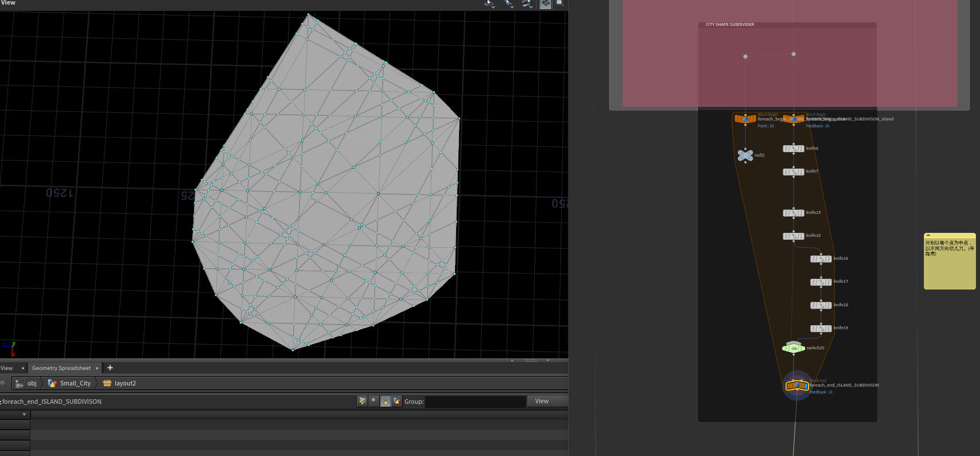Select the null2 node
Image resolution: width=980 pixels, height=456 pixels.
(x=745, y=155)
